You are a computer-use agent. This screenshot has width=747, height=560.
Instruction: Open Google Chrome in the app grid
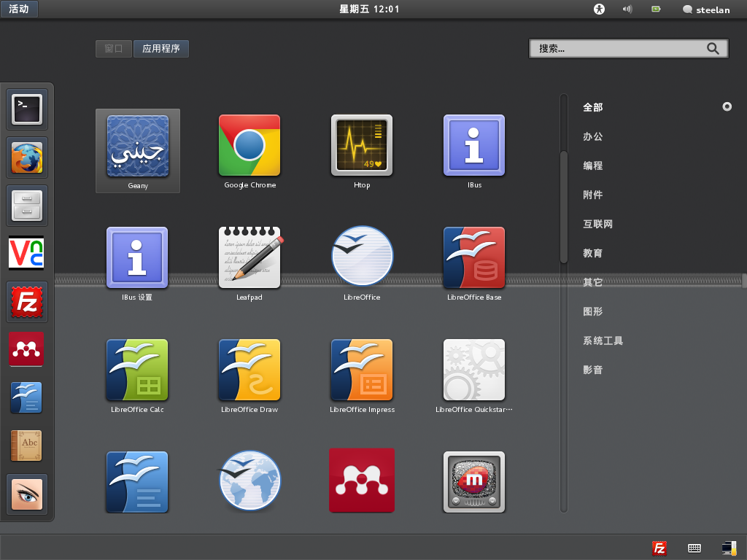point(249,151)
